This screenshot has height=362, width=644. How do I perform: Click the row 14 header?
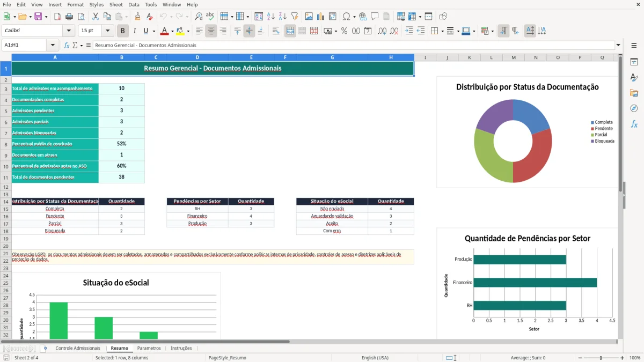point(6,202)
